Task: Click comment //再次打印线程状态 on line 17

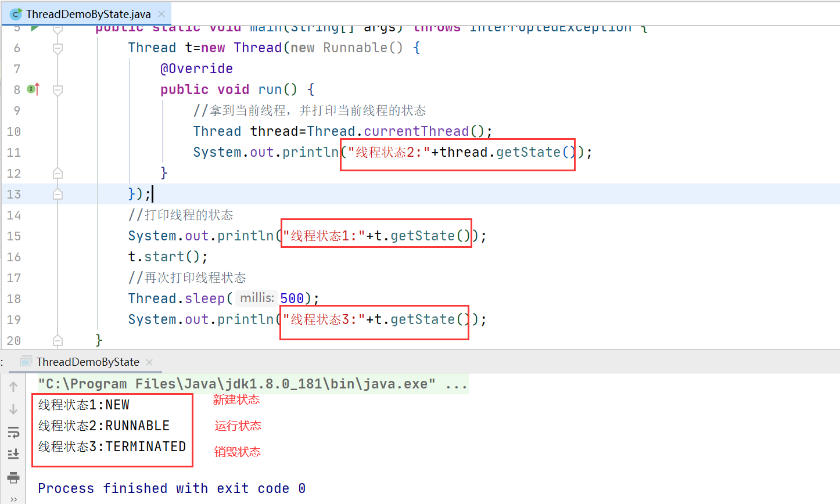Action: (x=187, y=278)
